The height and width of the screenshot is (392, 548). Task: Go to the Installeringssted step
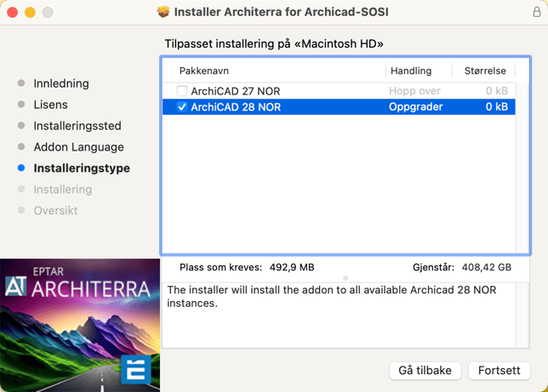(x=77, y=126)
